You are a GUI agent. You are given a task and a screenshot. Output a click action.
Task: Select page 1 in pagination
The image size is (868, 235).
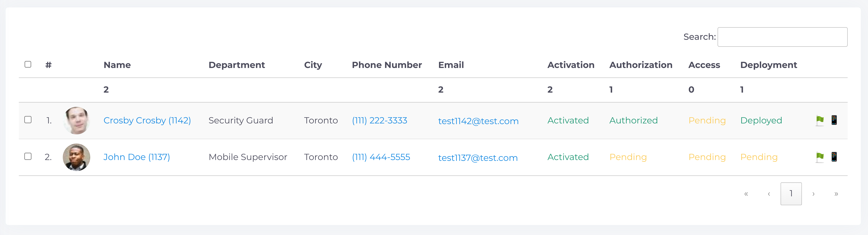coord(791,194)
